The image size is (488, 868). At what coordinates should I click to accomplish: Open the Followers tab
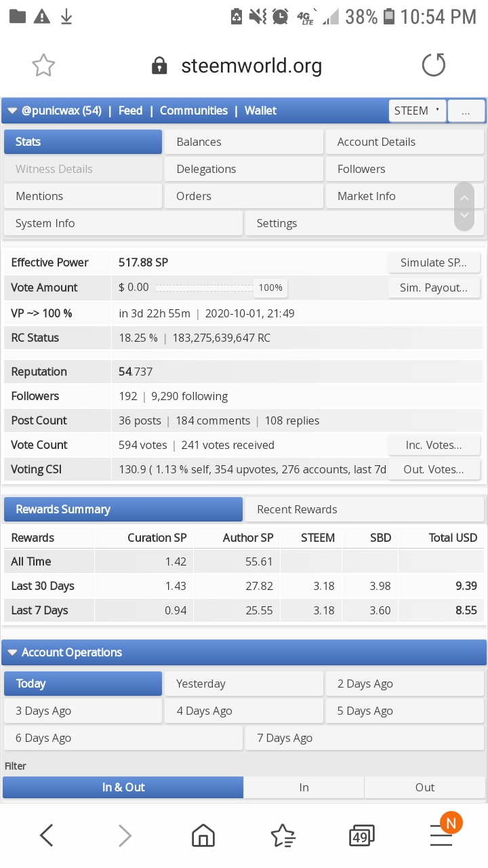(405, 169)
